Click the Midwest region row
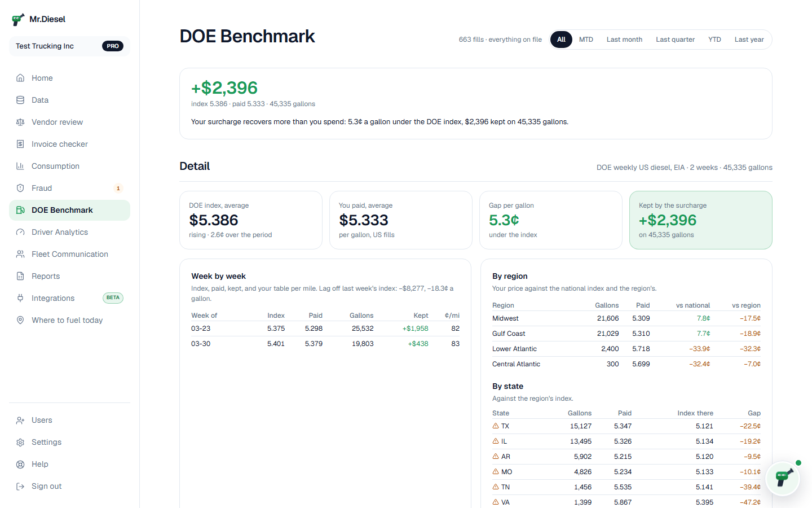Screen dimensions: 812x508 pyautogui.click(x=626, y=318)
